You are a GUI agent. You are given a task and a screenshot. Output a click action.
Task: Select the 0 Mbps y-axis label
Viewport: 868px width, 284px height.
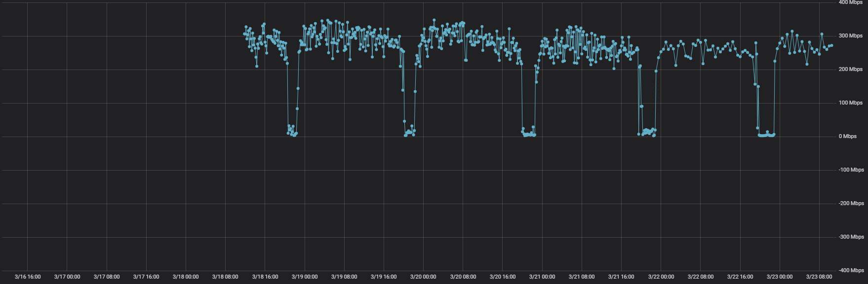(848, 136)
